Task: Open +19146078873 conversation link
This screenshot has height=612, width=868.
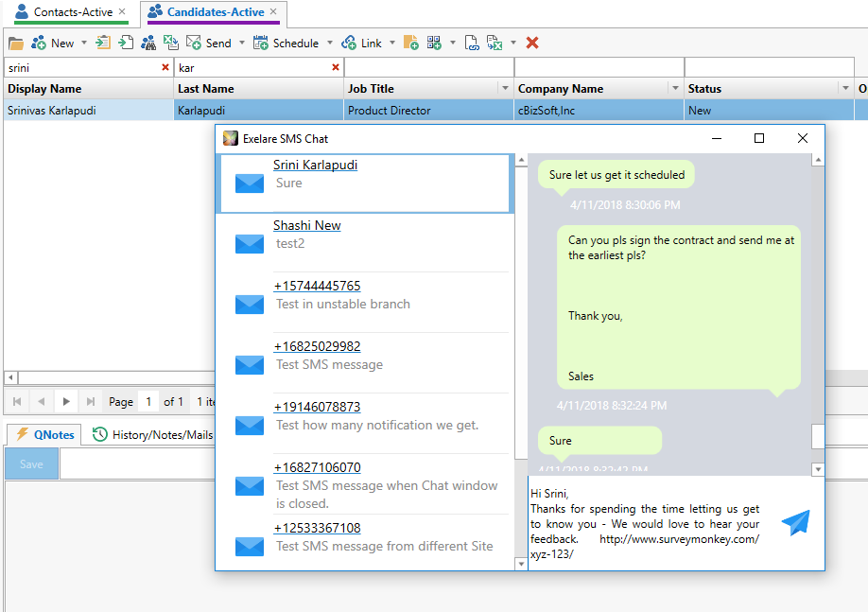Action: tap(317, 407)
